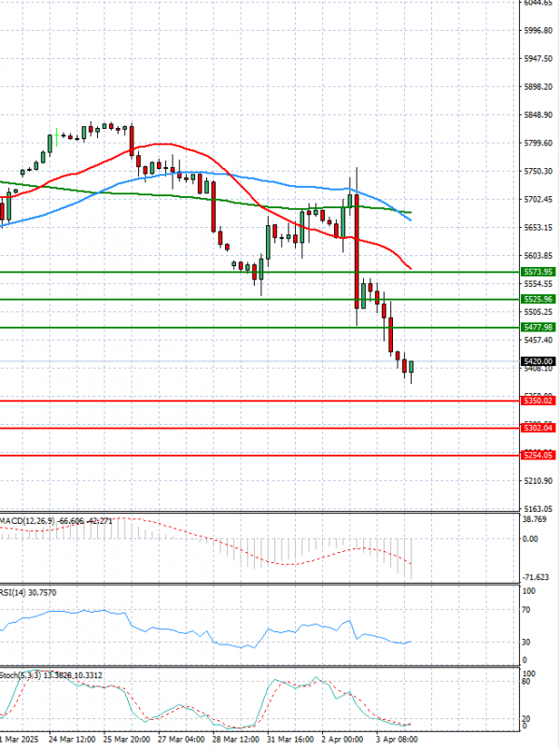This screenshot has height=749, width=560.
Task: Select the 3 Apr 08:00 time axis label
Action: coord(397,739)
